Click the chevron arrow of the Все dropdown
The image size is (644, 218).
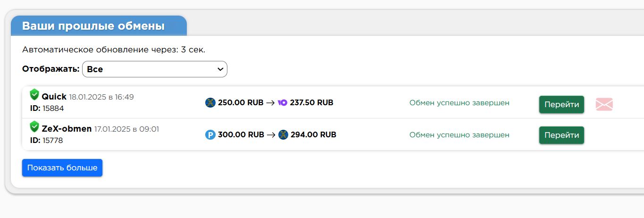(x=220, y=69)
